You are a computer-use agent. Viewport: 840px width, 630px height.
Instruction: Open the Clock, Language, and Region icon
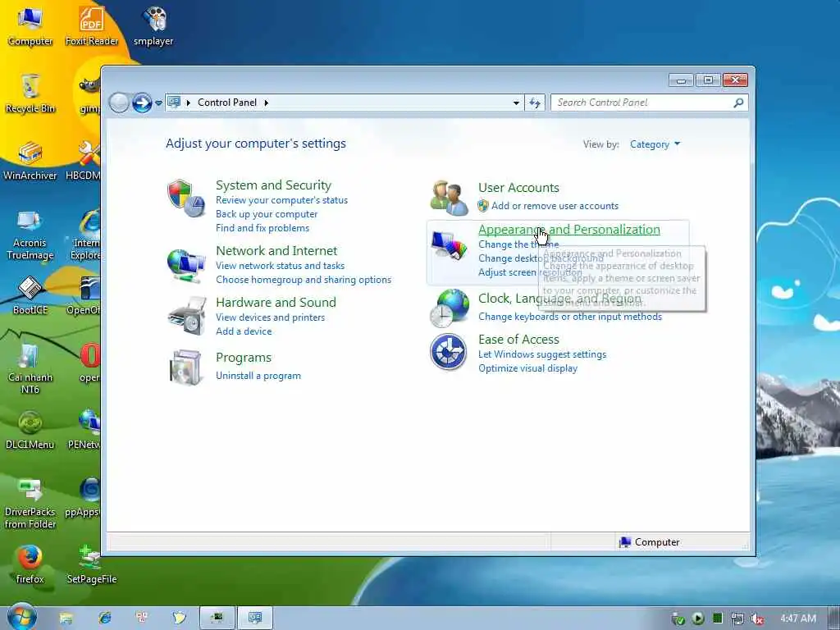point(449,308)
